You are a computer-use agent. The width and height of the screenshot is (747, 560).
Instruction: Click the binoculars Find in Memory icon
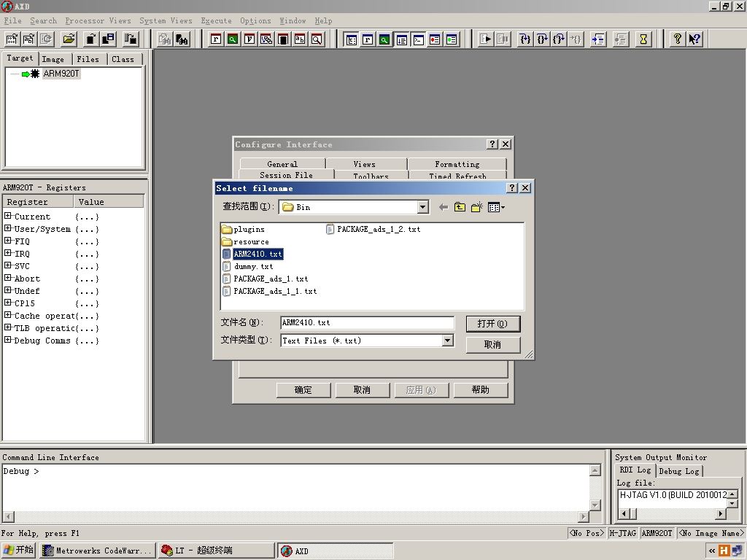point(182,39)
